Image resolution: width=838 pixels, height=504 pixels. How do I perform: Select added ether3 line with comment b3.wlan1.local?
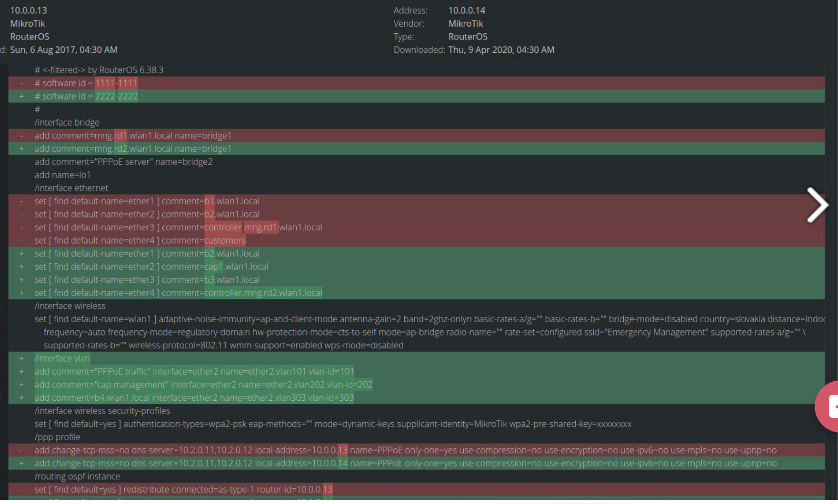(x=417, y=280)
